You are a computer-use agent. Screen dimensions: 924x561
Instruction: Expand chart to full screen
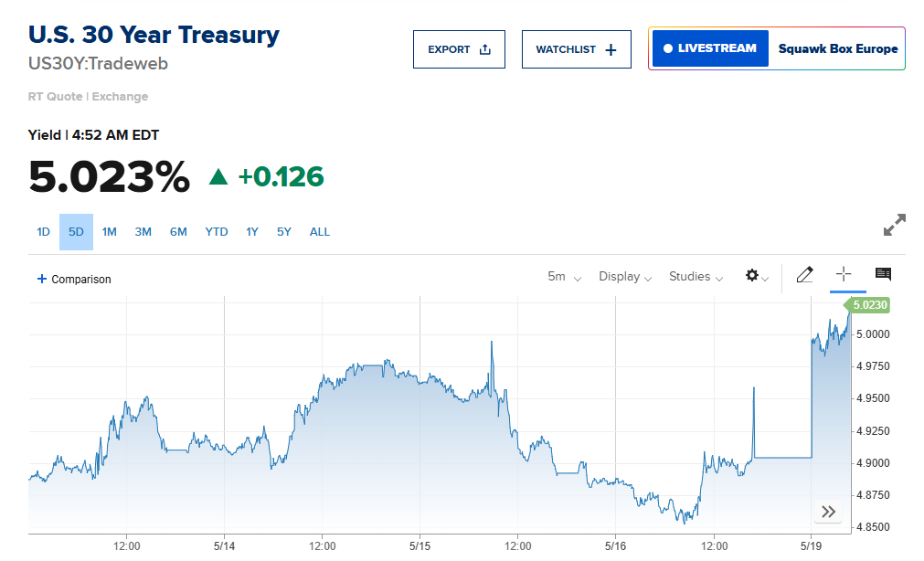(895, 225)
